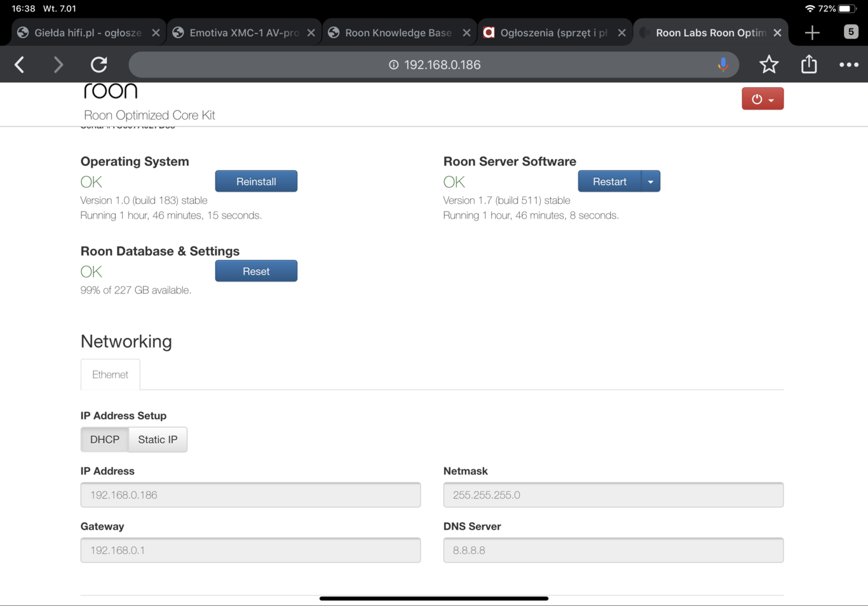Open the tab switcher showing 5 tabs
This screenshot has height=606, width=868.
pos(851,32)
